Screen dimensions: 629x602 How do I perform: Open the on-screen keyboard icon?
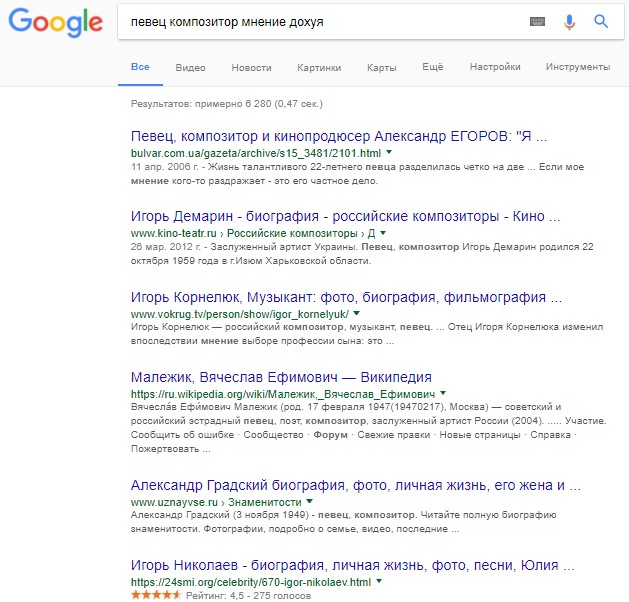pyautogui.click(x=537, y=21)
